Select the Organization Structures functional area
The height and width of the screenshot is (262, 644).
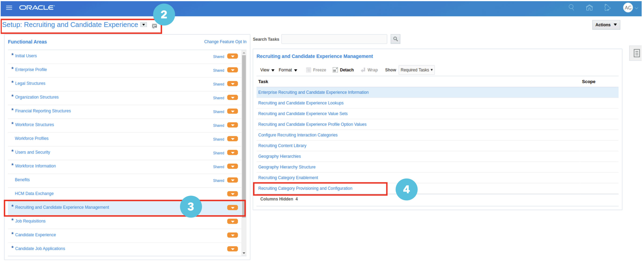point(37,97)
